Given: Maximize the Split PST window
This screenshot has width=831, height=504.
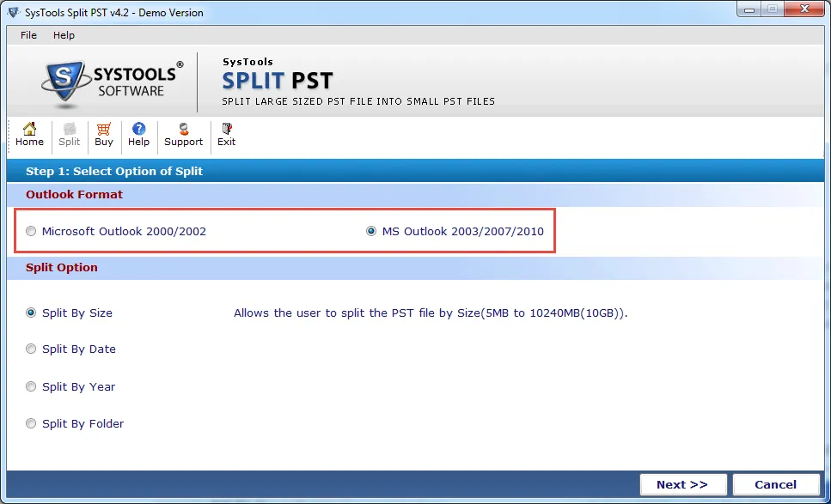Looking at the screenshot, I should pos(773,9).
